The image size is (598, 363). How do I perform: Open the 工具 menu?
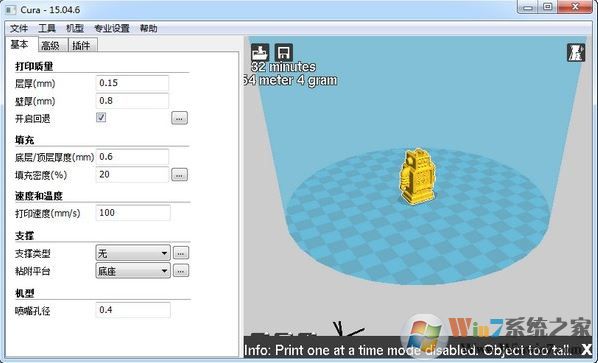[x=47, y=28]
